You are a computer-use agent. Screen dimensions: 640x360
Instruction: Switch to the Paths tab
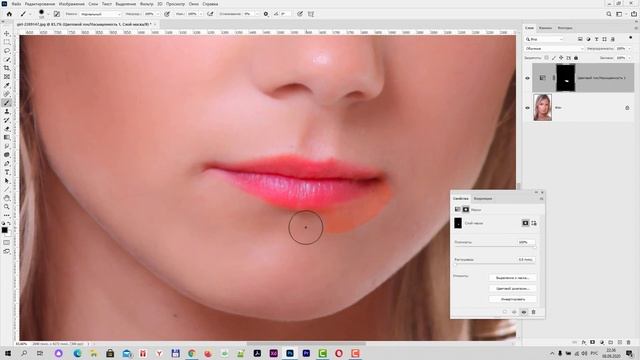point(565,28)
